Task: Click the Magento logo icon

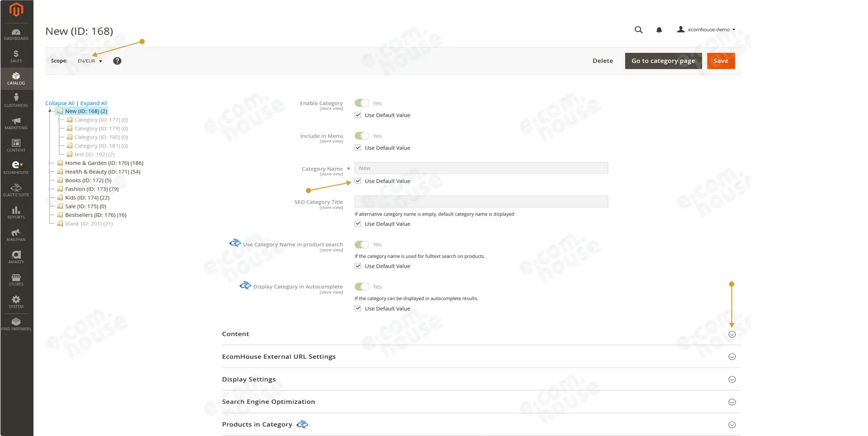Action: tap(16, 9)
